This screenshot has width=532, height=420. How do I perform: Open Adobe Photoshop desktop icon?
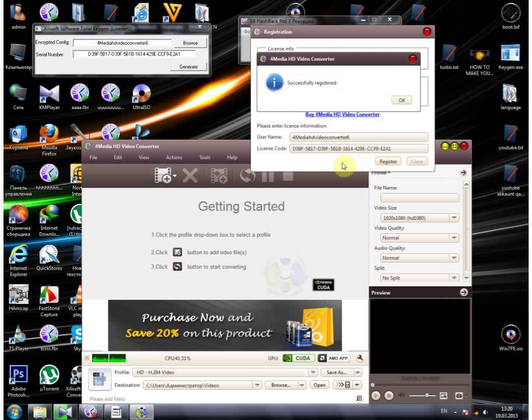pos(18,381)
